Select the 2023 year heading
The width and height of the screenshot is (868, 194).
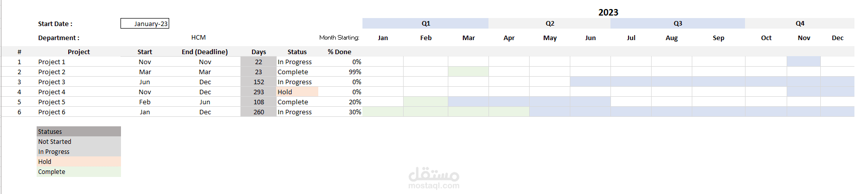click(608, 12)
